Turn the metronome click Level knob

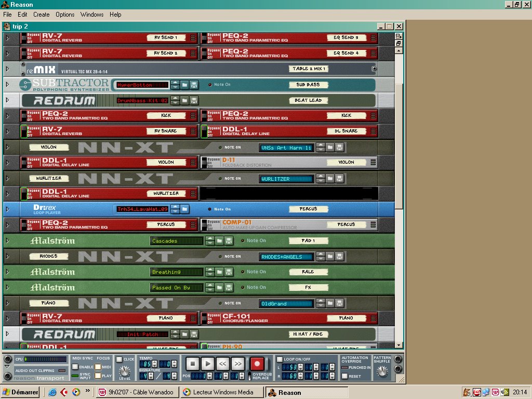click(x=125, y=370)
